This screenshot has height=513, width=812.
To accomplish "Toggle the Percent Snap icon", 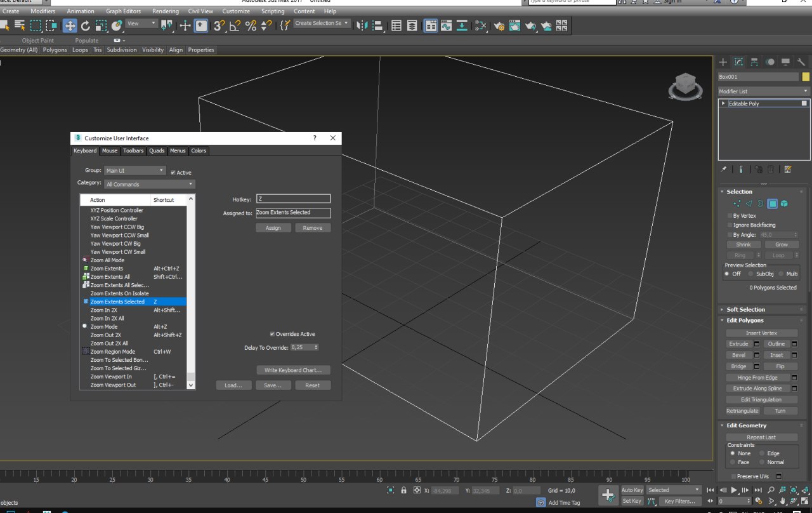I will pos(251,25).
